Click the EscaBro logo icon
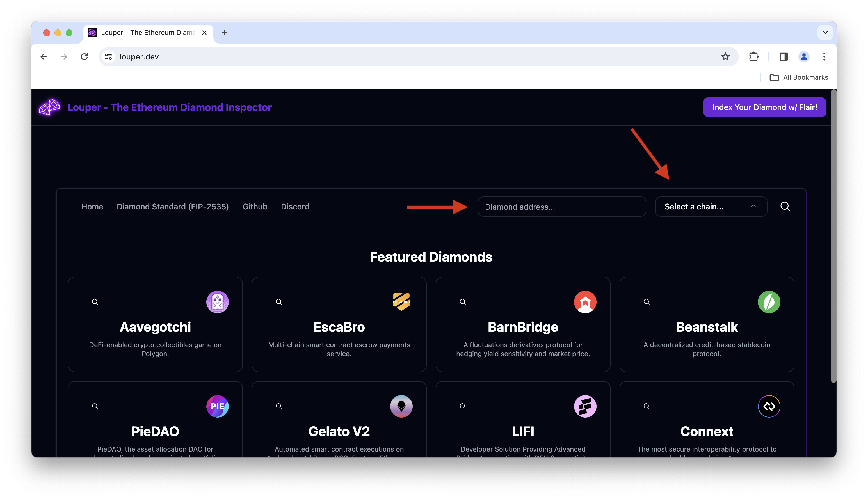Screen dimensions: 868x499 401,302
